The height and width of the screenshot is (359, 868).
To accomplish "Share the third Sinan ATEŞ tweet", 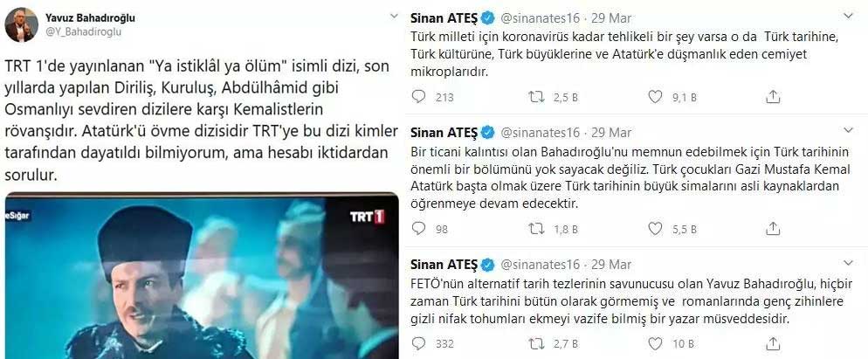I will tap(772, 343).
